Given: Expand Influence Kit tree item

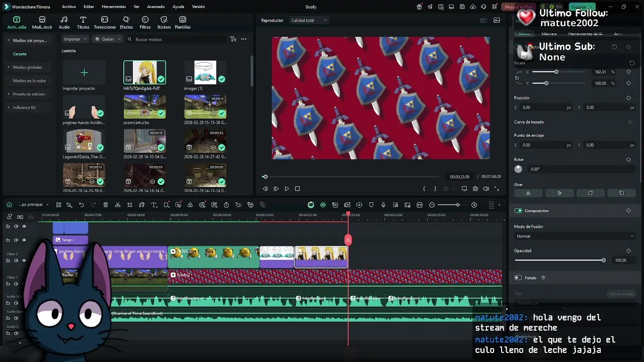Looking at the screenshot, I should click(9, 107).
